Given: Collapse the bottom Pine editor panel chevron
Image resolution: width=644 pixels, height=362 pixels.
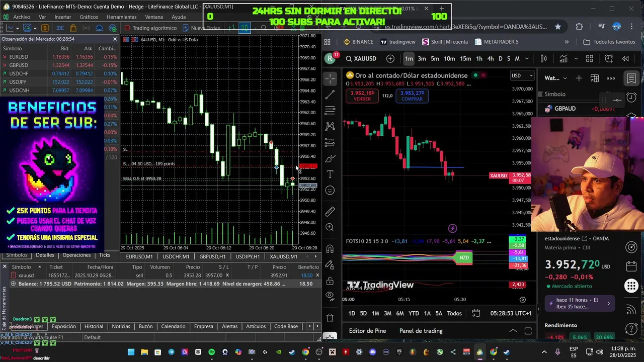Looking at the screenshot, I should click(x=513, y=331).
